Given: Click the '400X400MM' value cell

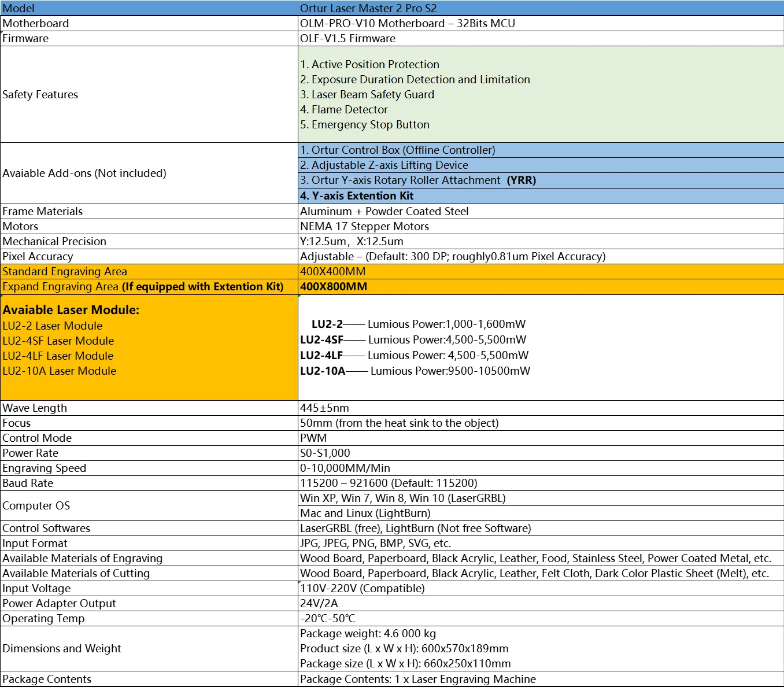Looking at the screenshot, I should pos(541,271).
